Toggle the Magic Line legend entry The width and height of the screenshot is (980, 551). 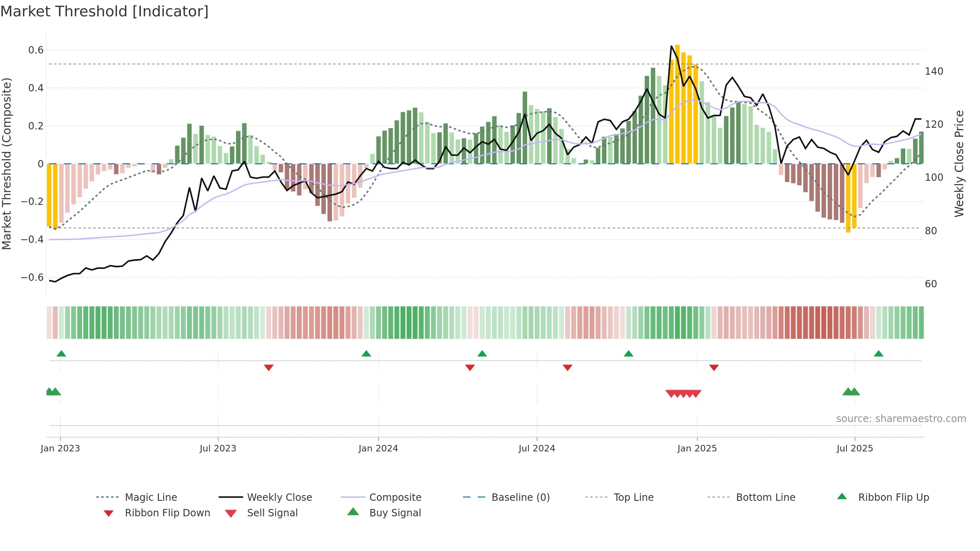point(137,497)
